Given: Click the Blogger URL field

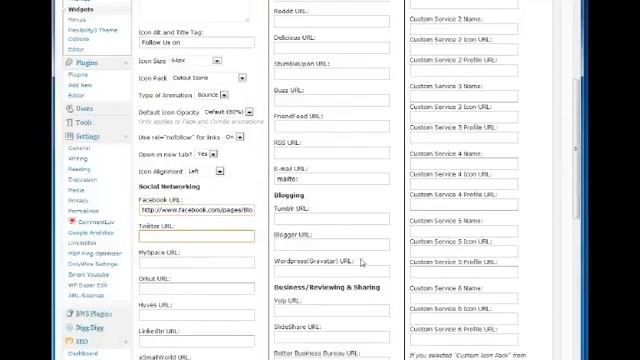Looking at the screenshot, I should (332, 245).
